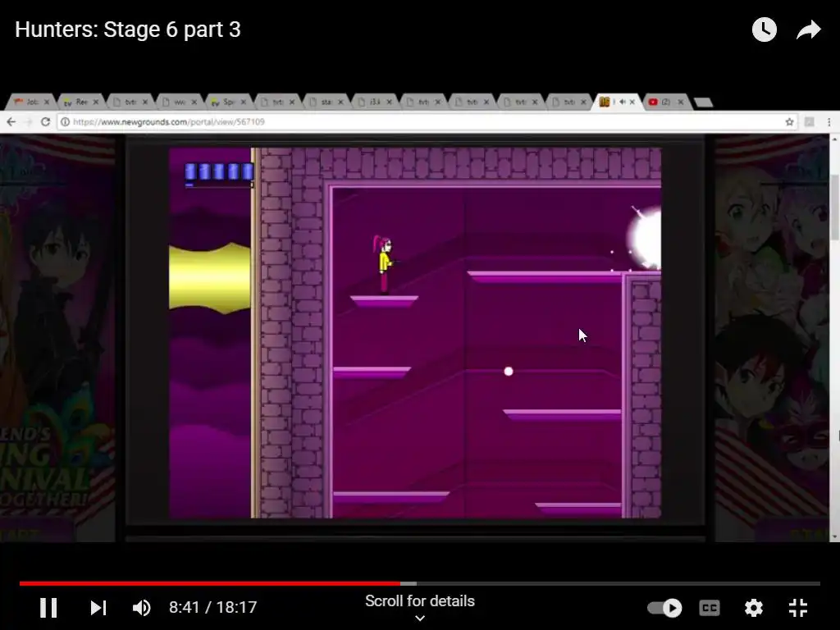Switch to the 'Spr' browser tab
The image size is (840, 630).
[x=228, y=101]
